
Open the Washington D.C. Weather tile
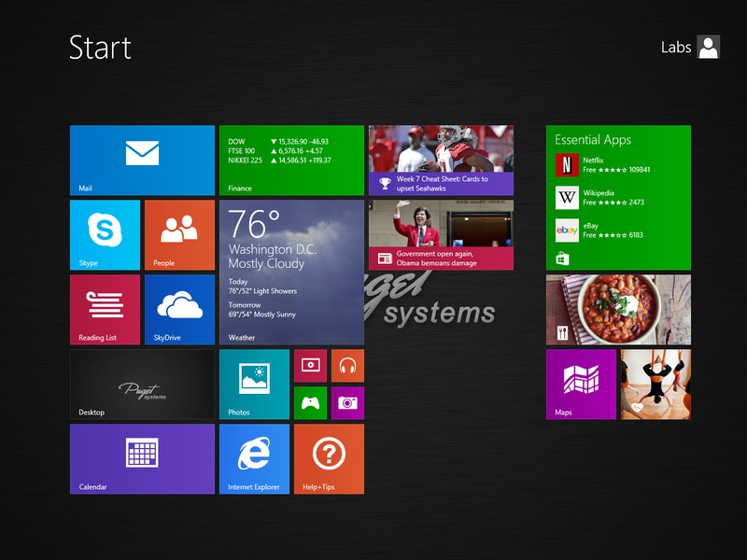coord(291,272)
